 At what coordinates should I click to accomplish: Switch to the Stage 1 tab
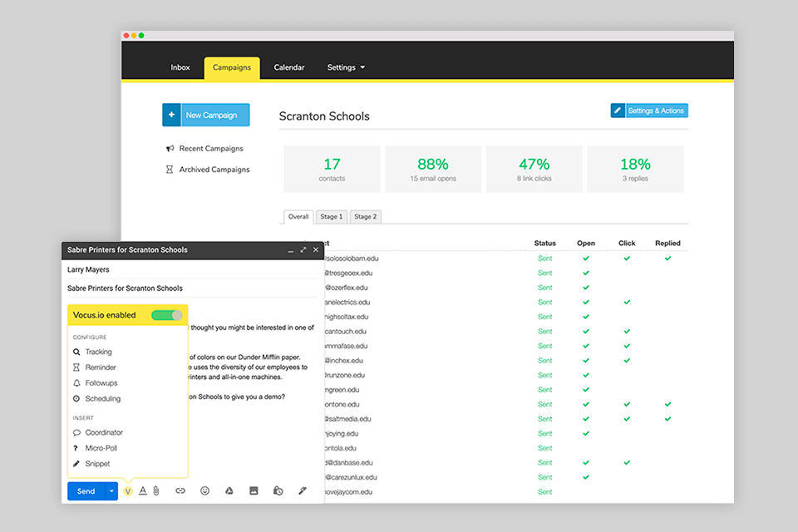point(332,217)
